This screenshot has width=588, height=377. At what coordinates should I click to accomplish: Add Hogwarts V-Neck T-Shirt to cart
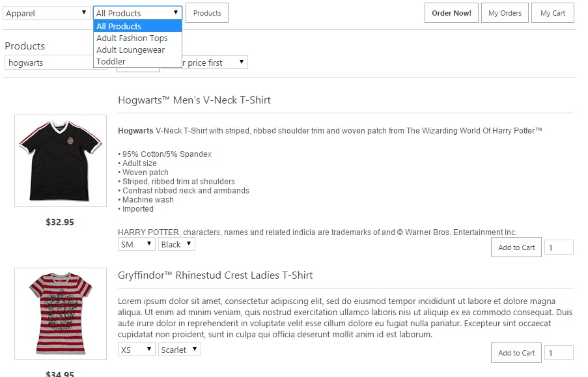point(516,247)
